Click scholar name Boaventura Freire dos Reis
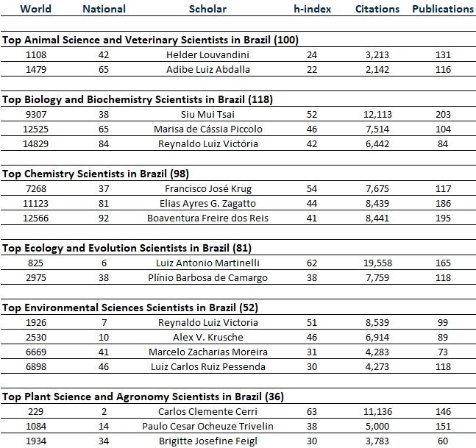Image resolution: width=476 pixels, height=448 pixels. tap(207, 218)
